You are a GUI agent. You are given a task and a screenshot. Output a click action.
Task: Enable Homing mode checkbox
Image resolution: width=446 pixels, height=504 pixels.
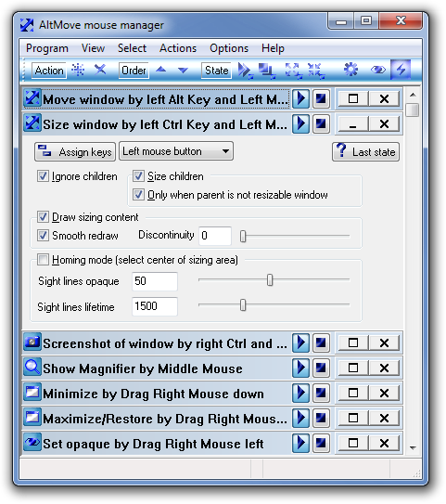[x=43, y=259]
